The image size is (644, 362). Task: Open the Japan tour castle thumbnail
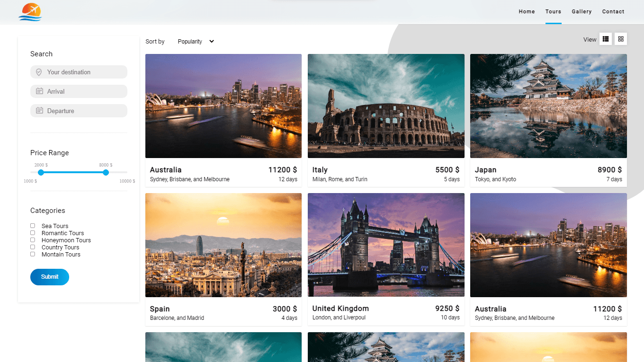[548, 106]
